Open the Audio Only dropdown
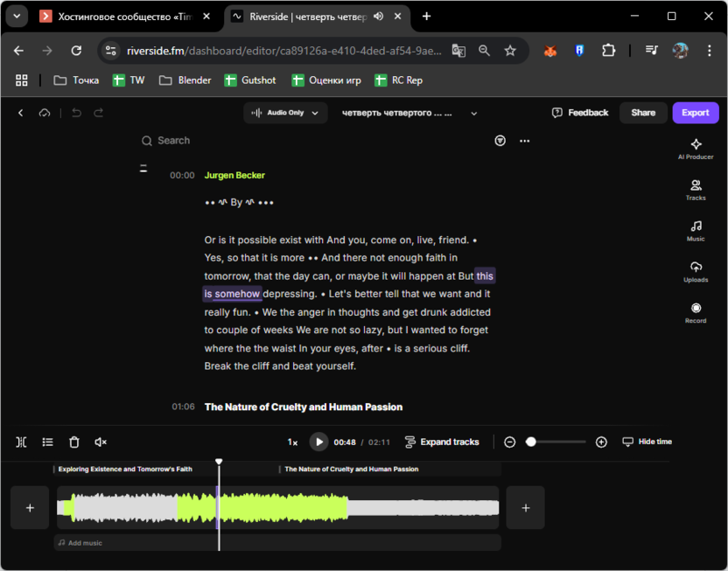Image resolution: width=728 pixels, height=571 pixels. pyautogui.click(x=285, y=113)
